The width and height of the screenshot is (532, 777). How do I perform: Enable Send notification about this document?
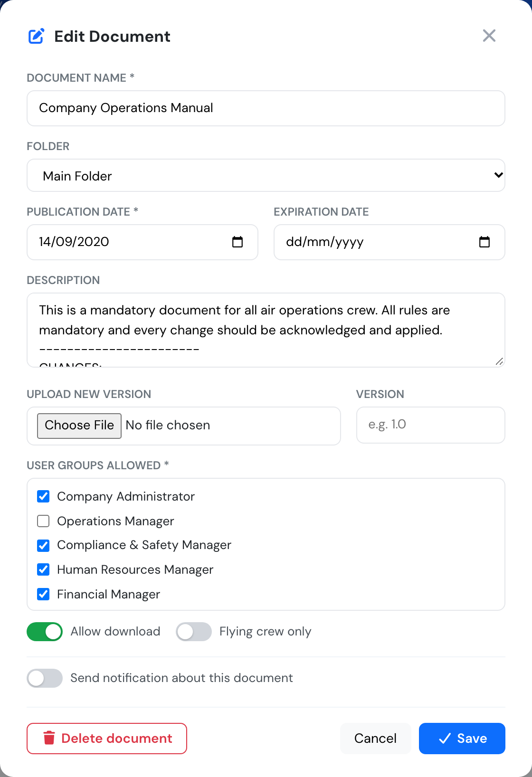click(x=45, y=678)
